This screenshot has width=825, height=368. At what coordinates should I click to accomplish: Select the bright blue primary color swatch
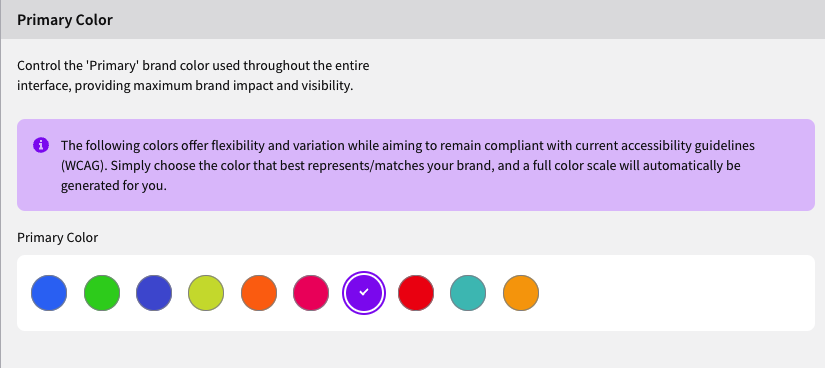pyautogui.click(x=49, y=293)
